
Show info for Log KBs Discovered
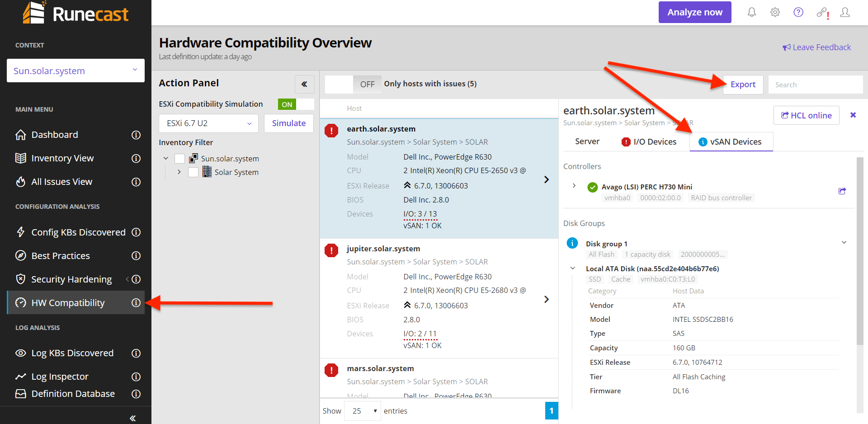tap(136, 353)
